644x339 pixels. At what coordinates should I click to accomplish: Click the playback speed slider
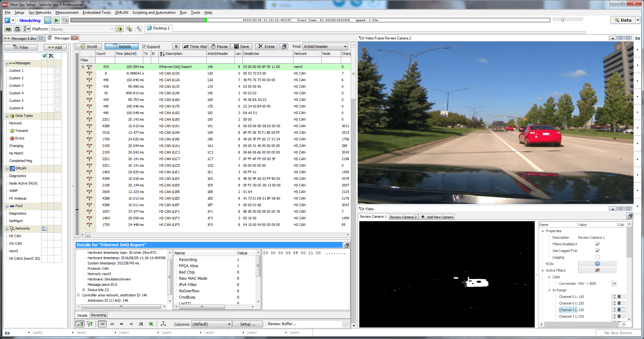click(x=562, y=20)
